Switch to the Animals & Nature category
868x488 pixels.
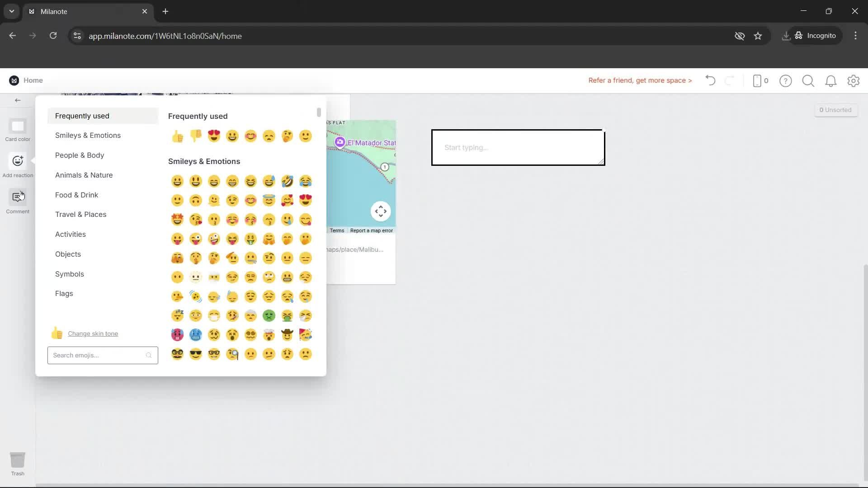84,175
